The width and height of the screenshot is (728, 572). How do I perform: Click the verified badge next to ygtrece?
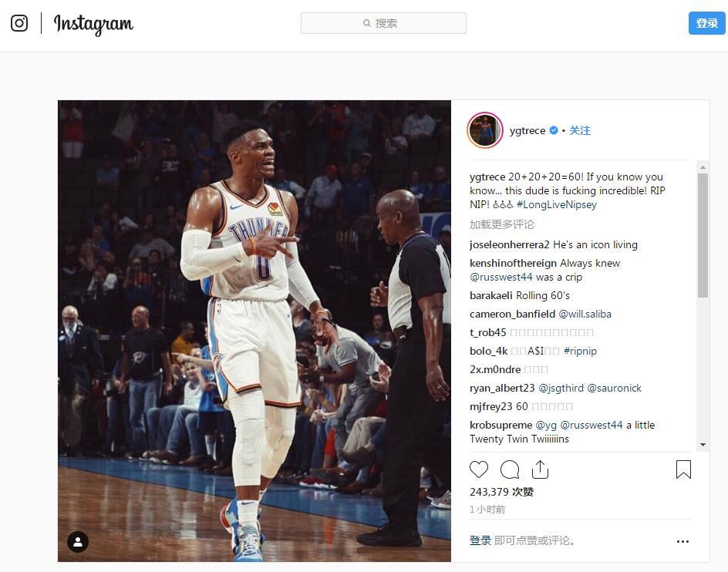tap(554, 130)
